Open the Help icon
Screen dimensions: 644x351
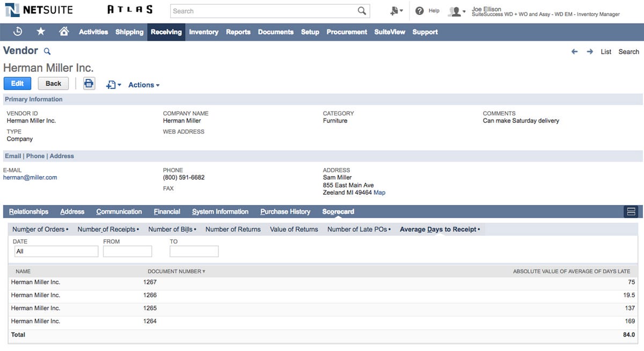point(420,11)
